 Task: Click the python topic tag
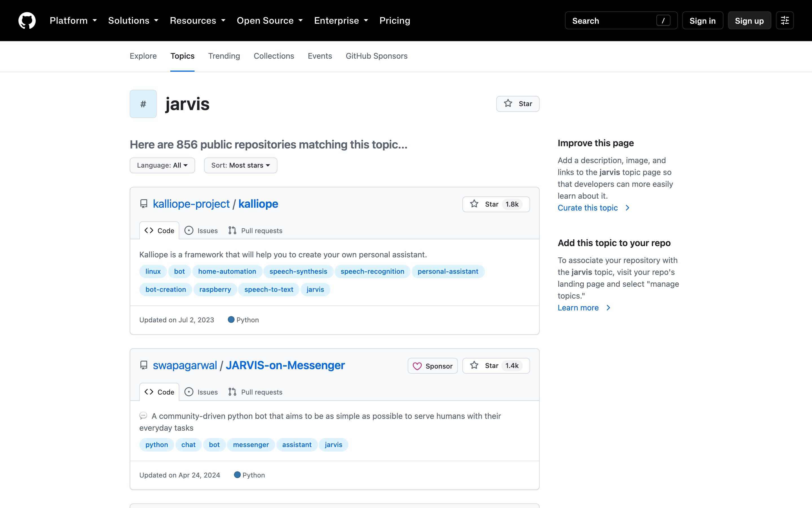[157, 445]
